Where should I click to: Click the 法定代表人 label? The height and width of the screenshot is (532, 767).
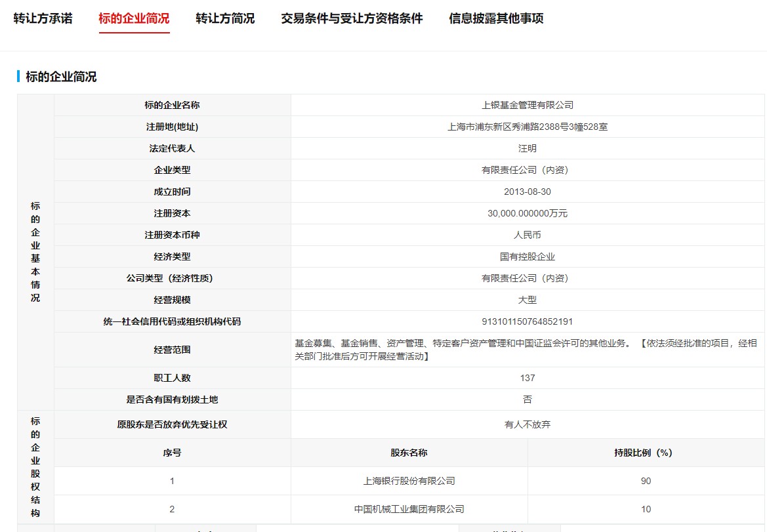(172, 148)
